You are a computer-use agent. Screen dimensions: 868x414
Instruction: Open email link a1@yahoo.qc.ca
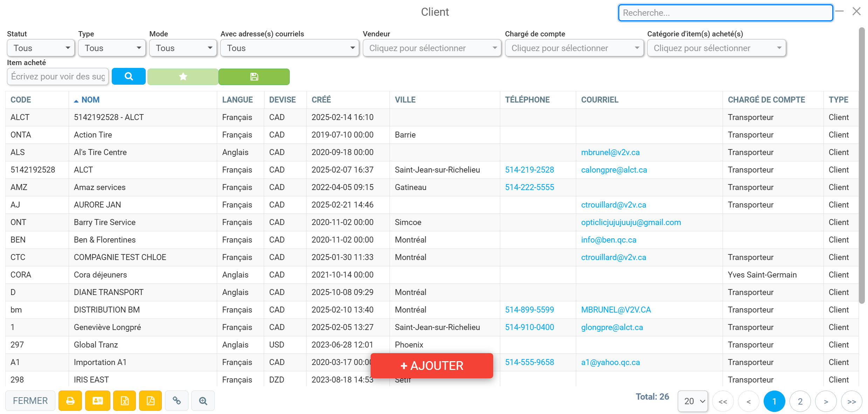[610, 362]
